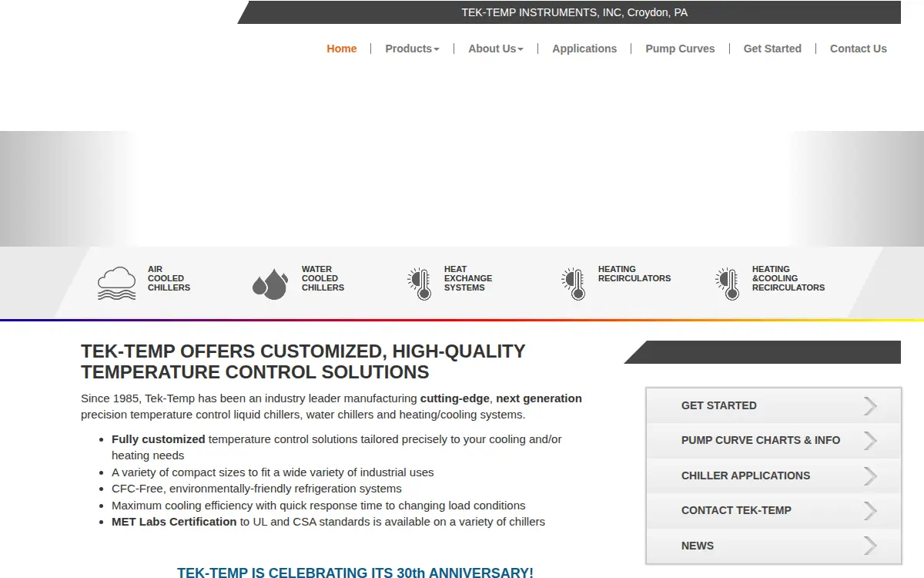Go to the Home nav item
The height and width of the screenshot is (578, 924).
pos(342,49)
